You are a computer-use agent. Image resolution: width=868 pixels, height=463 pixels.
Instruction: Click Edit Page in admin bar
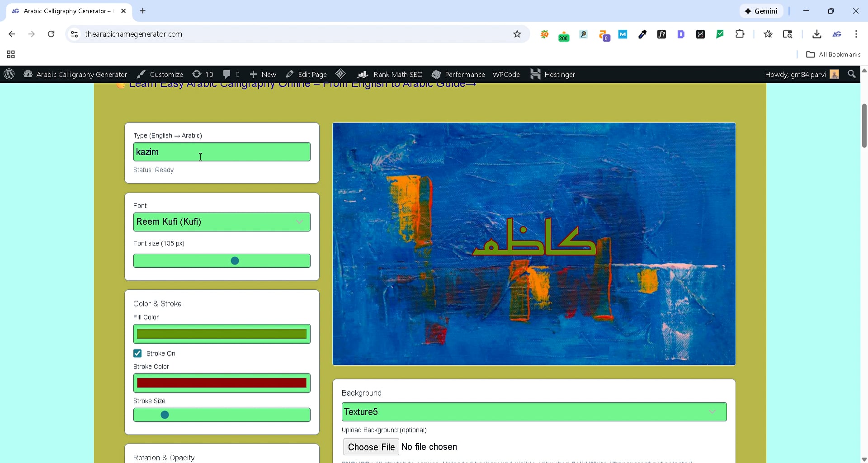coord(306,74)
